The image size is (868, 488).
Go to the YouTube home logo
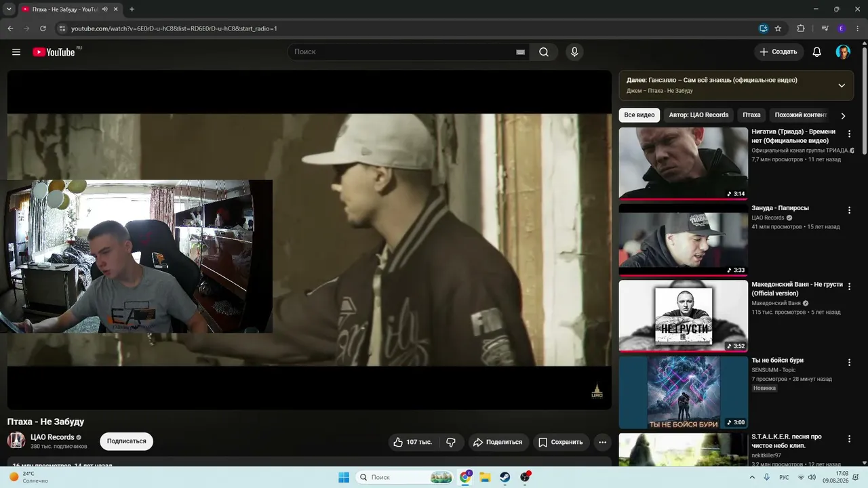[54, 52]
